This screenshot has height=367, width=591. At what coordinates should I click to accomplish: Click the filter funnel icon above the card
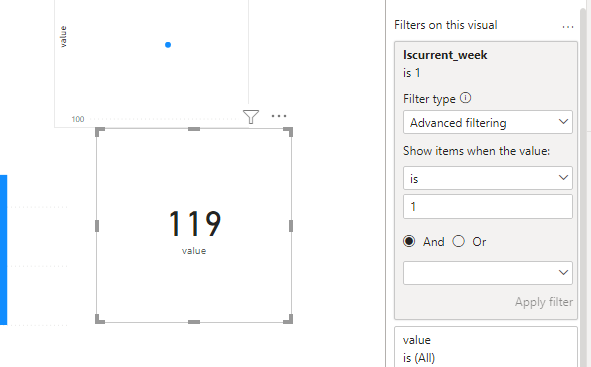click(251, 116)
